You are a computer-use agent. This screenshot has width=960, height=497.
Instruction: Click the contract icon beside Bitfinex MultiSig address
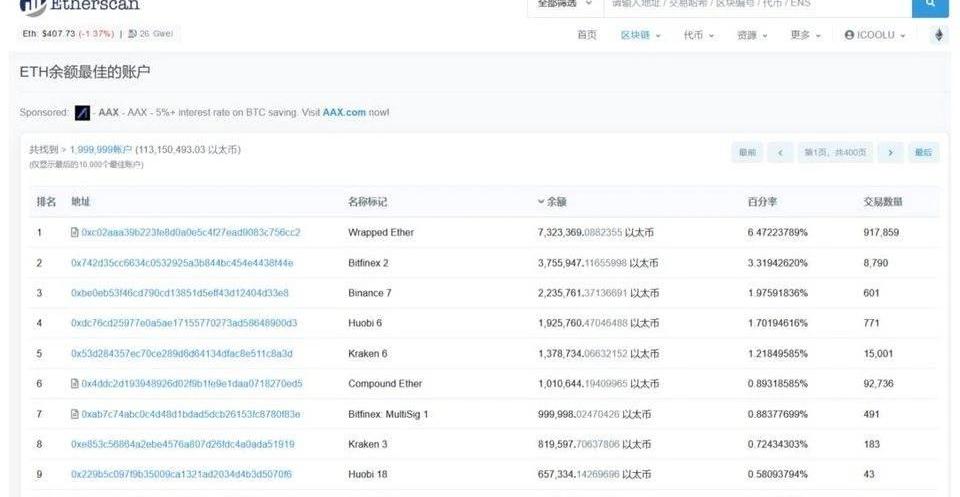click(x=75, y=414)
